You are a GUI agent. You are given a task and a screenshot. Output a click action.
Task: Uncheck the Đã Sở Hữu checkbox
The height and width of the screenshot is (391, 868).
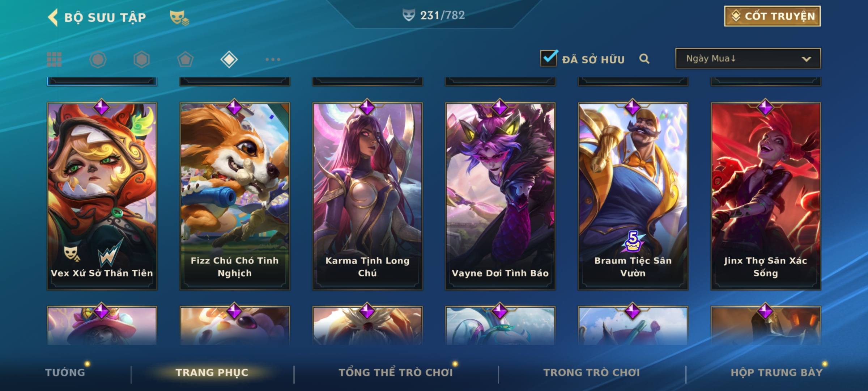tap(549, 58)
